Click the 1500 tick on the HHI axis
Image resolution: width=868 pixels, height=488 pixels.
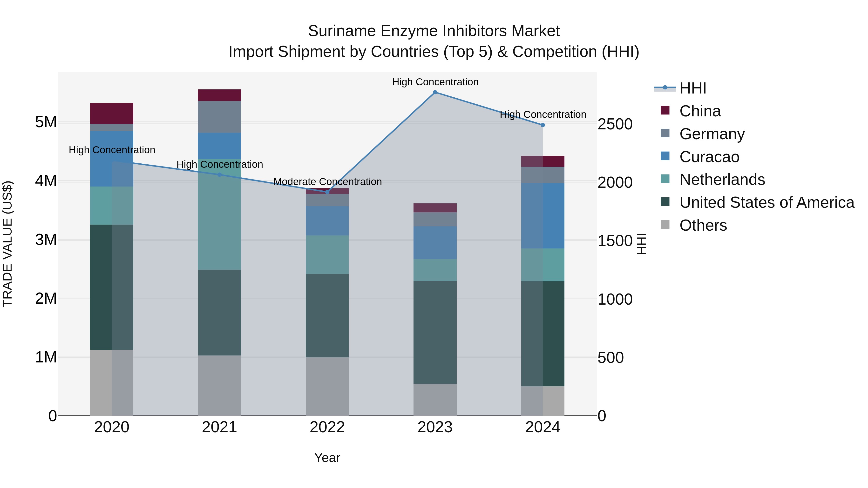[615, 241]
